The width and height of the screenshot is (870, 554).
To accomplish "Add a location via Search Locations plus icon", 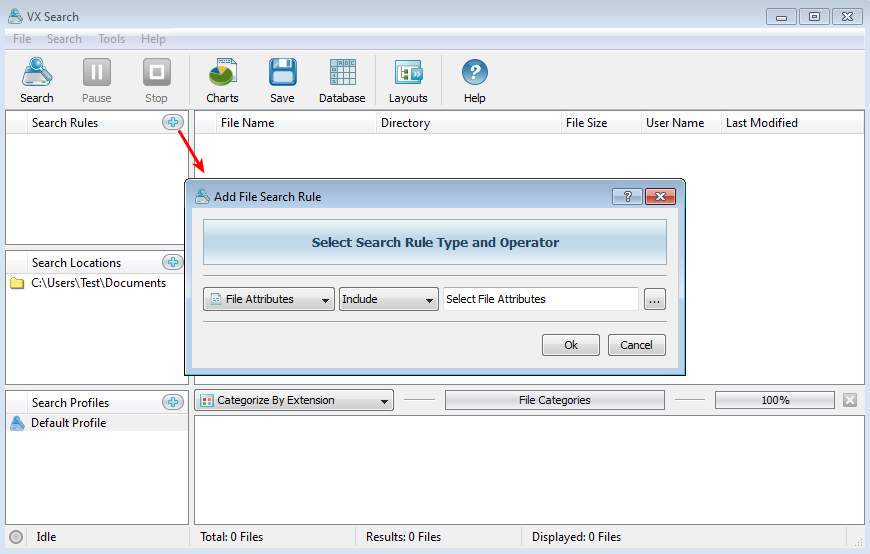I will pos(173,262).
